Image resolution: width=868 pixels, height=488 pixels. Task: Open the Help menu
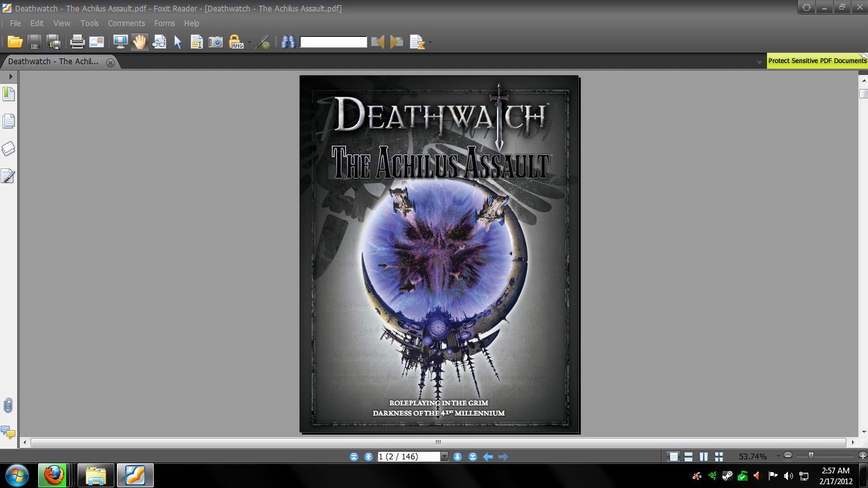tap(192, 23)
